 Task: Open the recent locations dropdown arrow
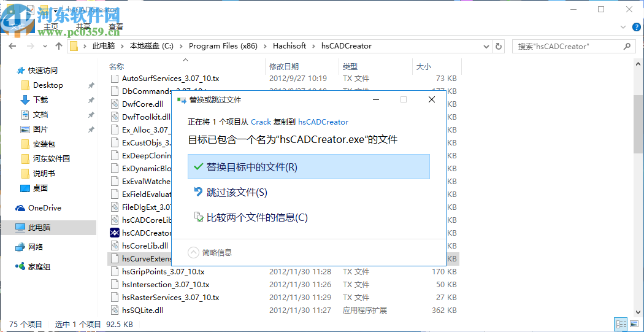45,47
